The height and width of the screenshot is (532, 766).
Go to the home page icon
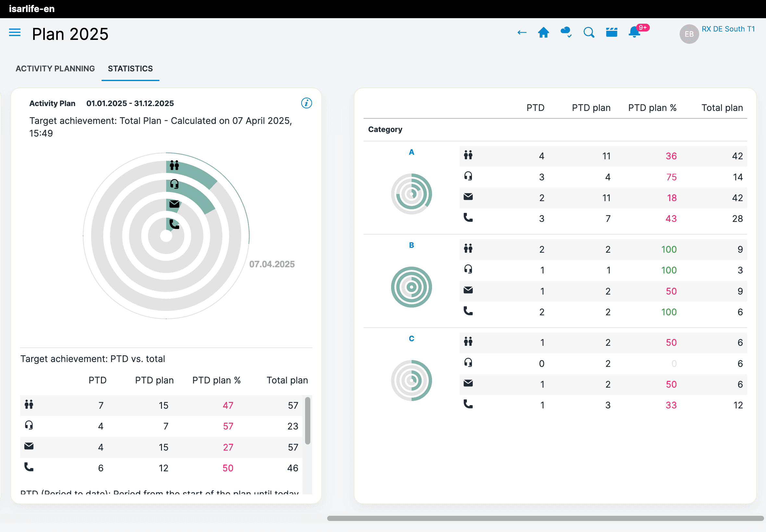pos(544,33)
